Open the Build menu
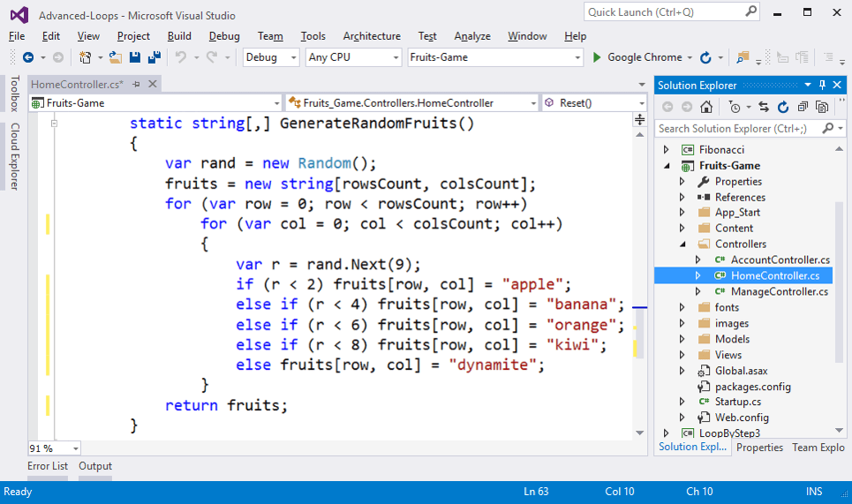This screenshot has width=852, height=504. (179, 36)
